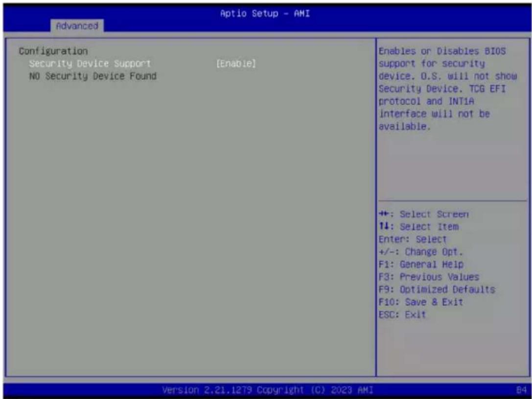Viewport: 532px width, 399px height.
Task: Click the F10: Save & Exit hint
Action: coord(421,302)
